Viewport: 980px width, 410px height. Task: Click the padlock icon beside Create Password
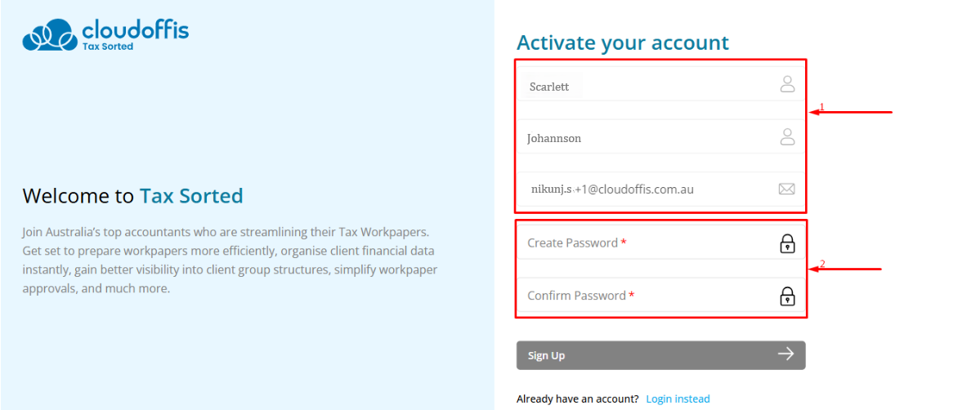pyautogui.click(x=787, y=243)
